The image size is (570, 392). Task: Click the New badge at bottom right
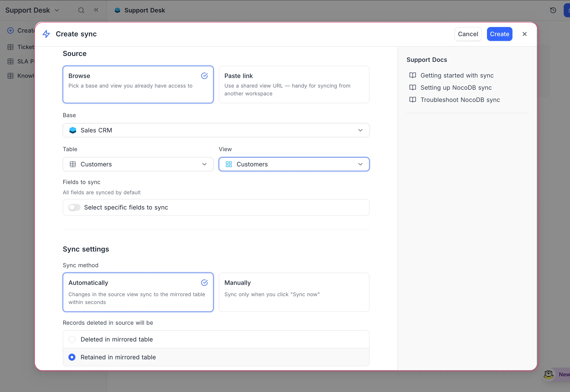pyautogui.click(x=564, y=375)
